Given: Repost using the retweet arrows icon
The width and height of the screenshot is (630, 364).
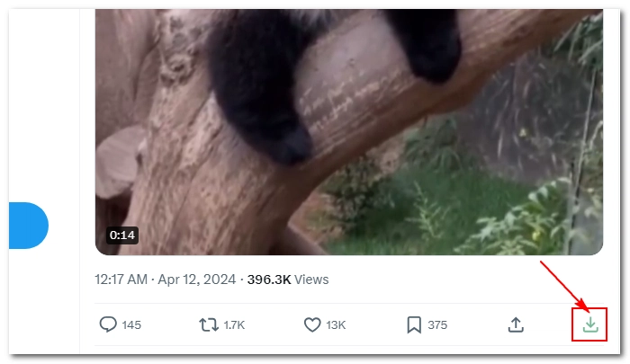Looking at the screenshot, I should (x=209, y=324).
